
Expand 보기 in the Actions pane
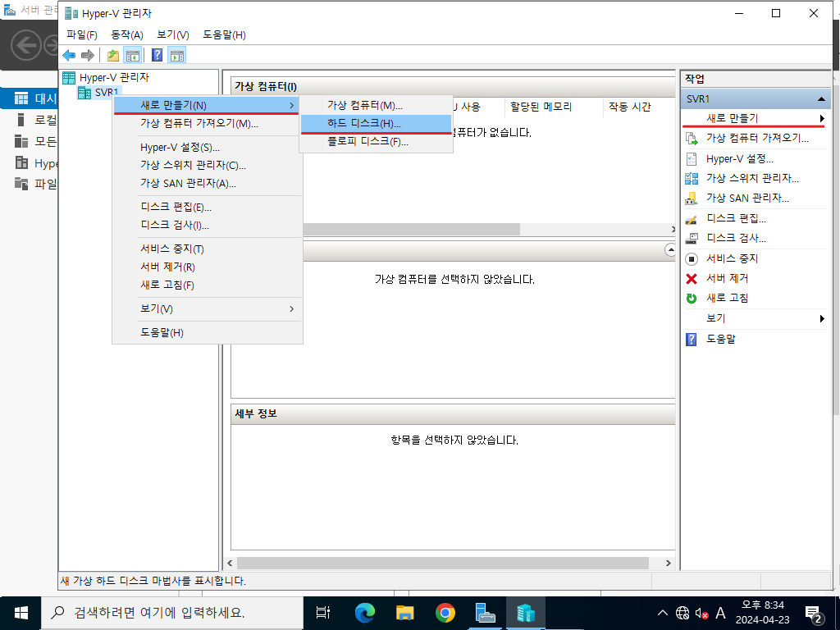[756, 319]
